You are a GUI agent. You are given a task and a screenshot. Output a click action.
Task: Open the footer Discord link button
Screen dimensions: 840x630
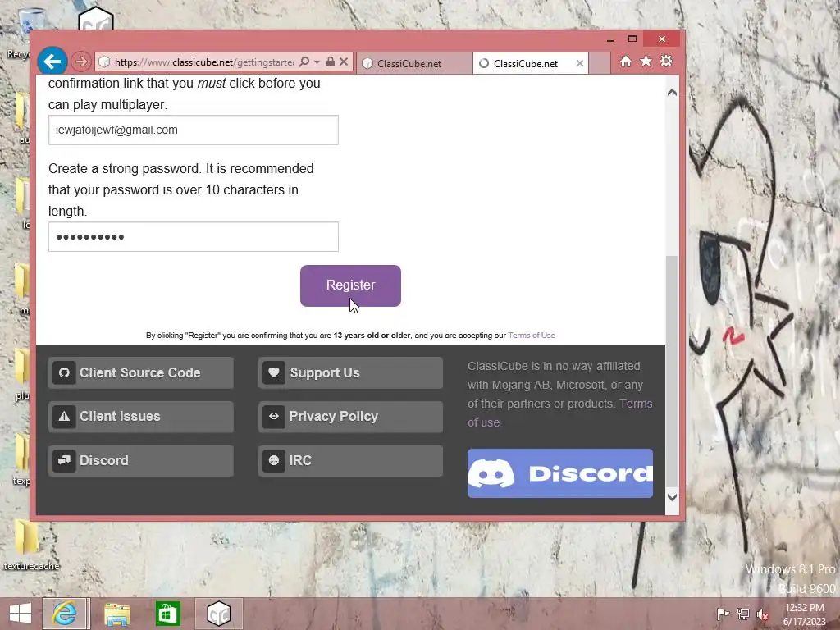click(x=141, y=460)
